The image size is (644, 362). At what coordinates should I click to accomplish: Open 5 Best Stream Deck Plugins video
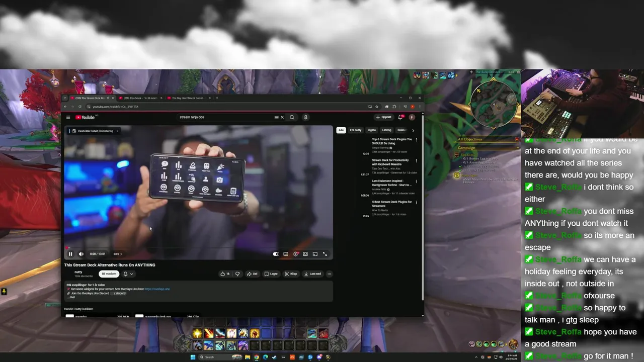point(391,204)
